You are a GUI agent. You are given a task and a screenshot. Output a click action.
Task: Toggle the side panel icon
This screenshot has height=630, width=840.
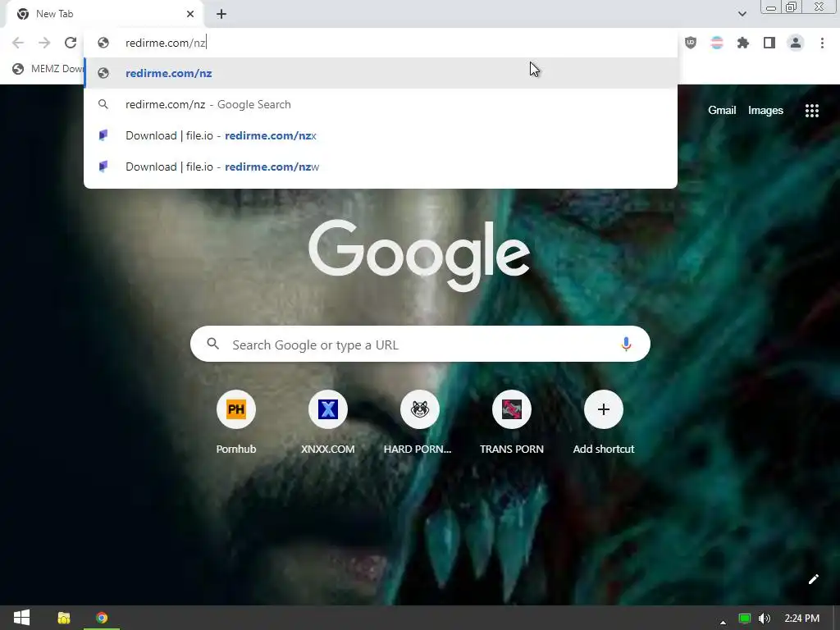click(x=769, y=43)
